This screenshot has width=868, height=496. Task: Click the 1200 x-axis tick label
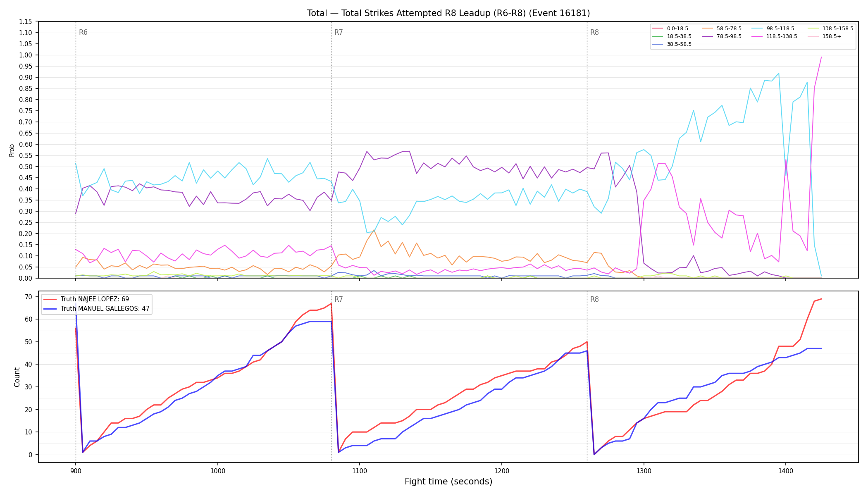[501, 470]
